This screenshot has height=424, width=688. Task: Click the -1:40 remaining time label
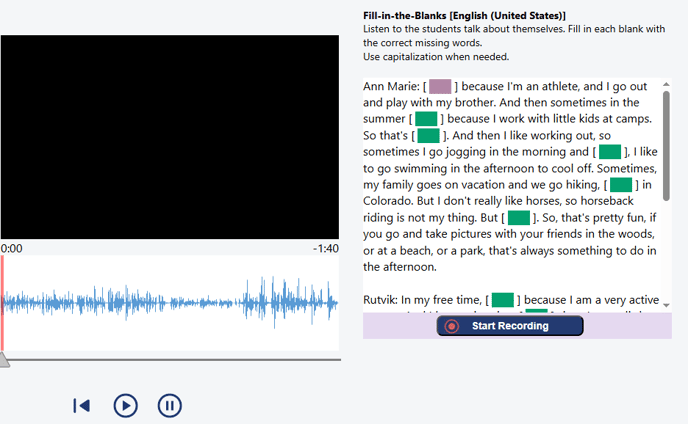pyautogui.click(x=325, y=248)
